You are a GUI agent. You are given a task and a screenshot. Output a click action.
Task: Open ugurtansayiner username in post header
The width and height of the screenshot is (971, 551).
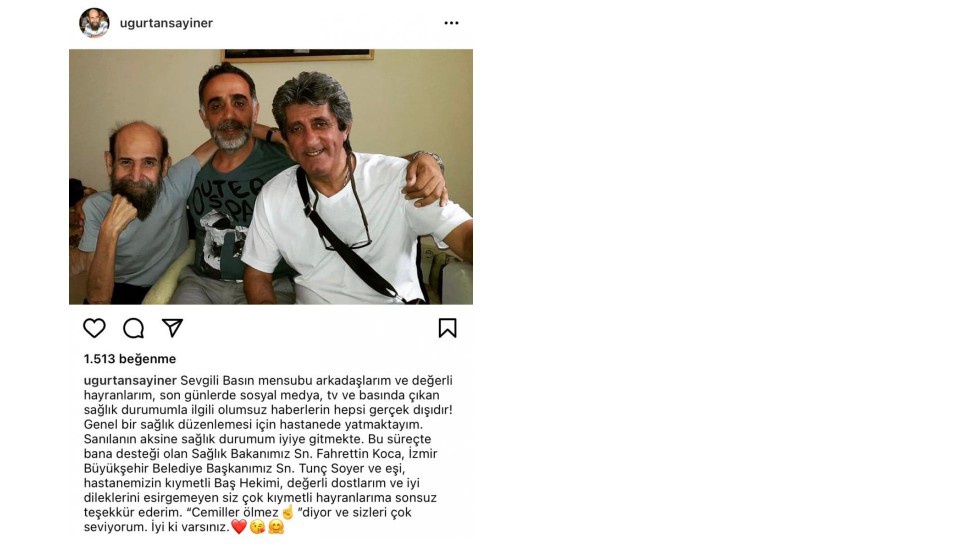[166, 23]
